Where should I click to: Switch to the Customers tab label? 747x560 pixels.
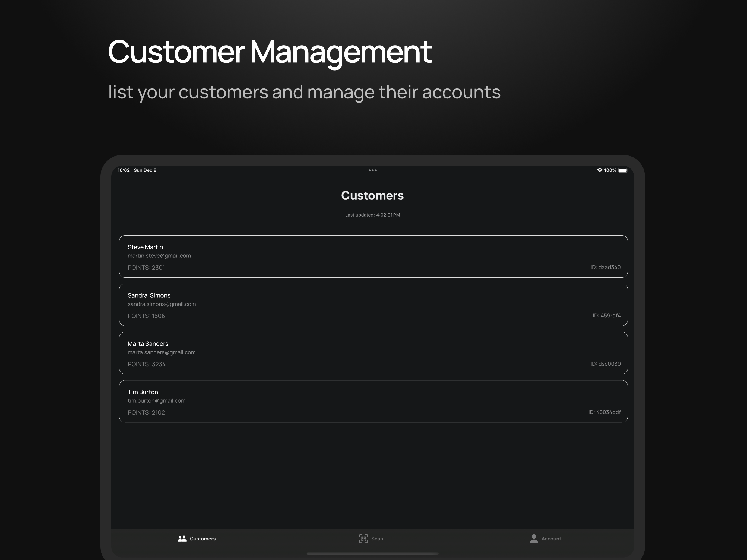point(202,539)
